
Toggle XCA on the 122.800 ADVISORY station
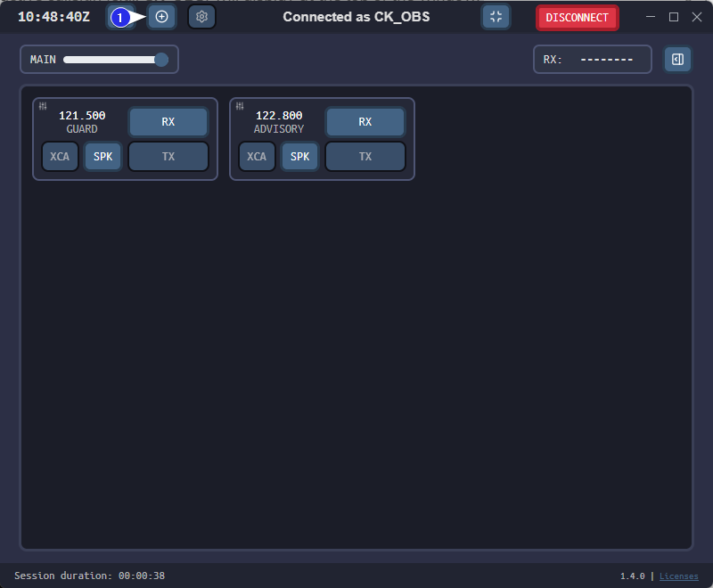257,156
